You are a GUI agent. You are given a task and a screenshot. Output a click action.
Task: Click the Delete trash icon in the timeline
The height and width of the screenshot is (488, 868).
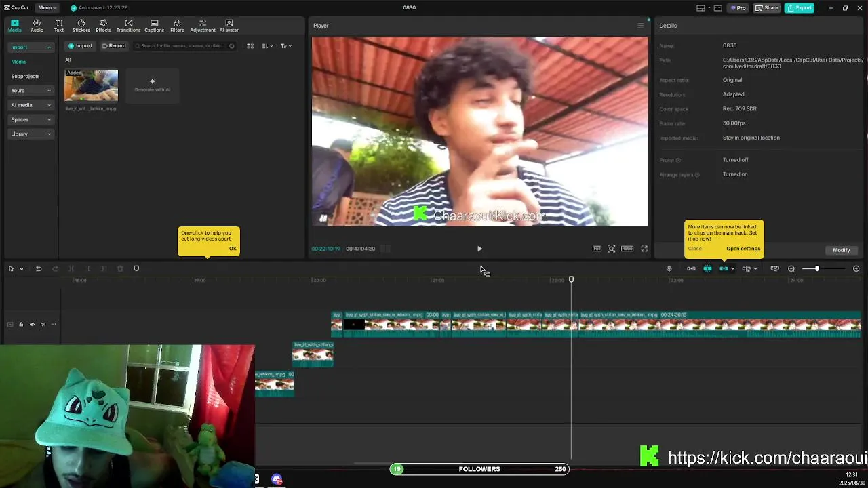coord(120,269)
